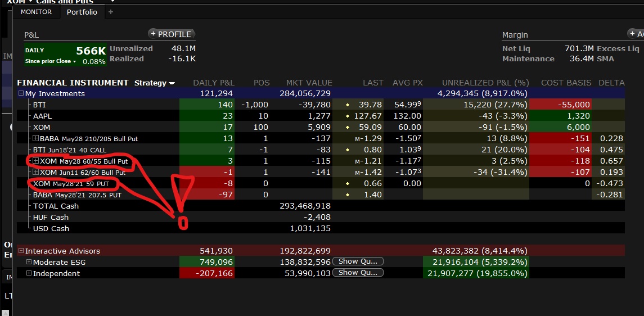Image resolution: width=644 pixels, height=316 pixels.
Task: Click TOTAL Cash value 293,468,918
Action: [x=305, y=206]
